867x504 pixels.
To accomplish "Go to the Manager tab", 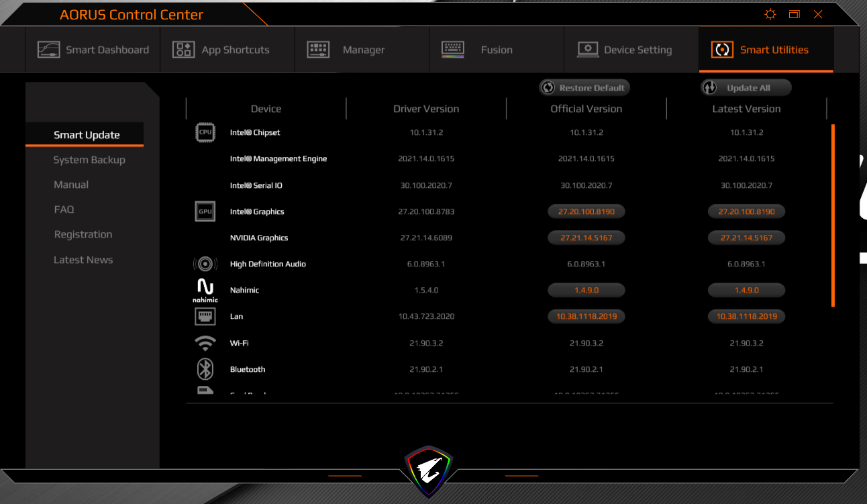I will tap(362, 50).
